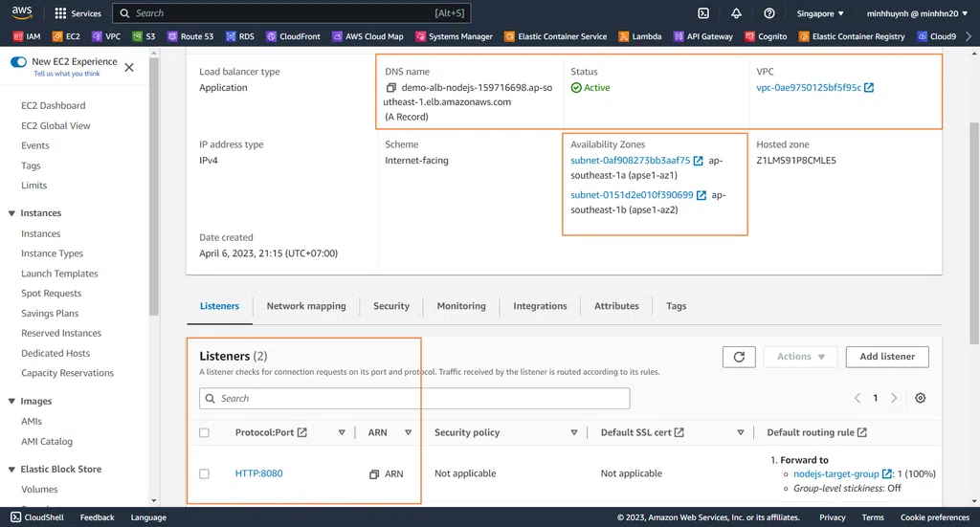Open listeners table preferences gear
The height and width of the screenshot is (527, 980).
(920, 398)
